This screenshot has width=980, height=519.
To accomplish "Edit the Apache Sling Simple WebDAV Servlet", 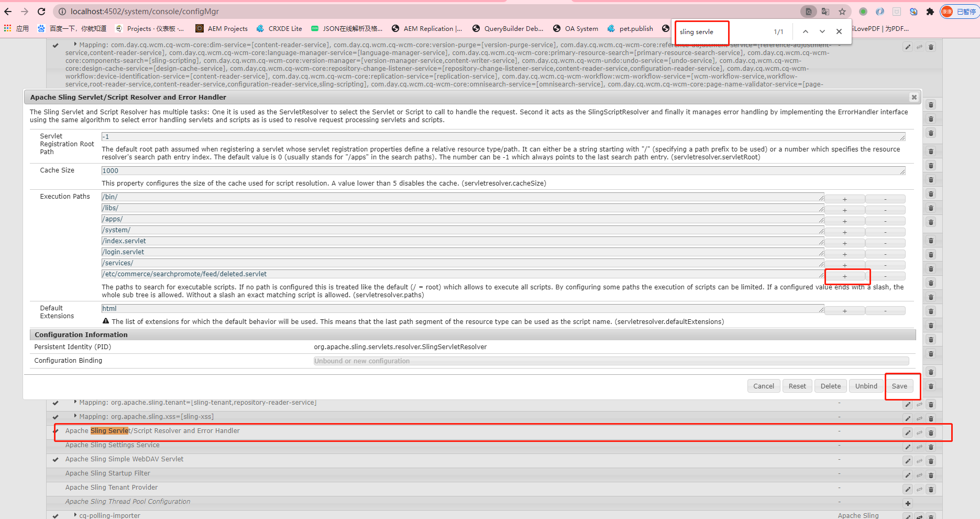I will pyautogui.click(x=908, y=461).
